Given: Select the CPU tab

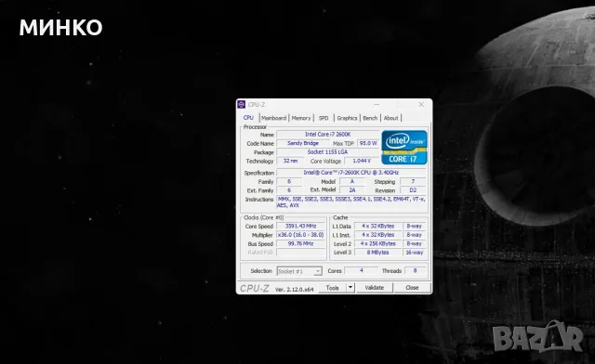Looking at the screenshot, I should [248, 118].
